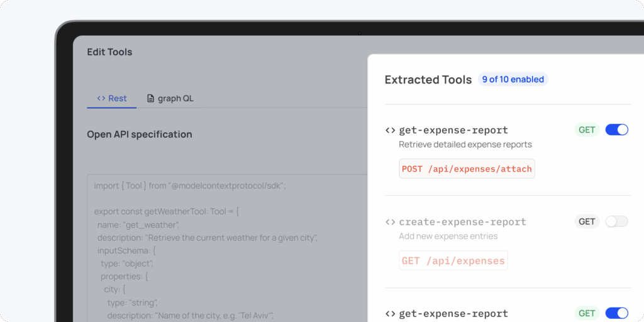Click the GET /api/expenses endpoint chip
644x322 pixels.
(x=453, y=260)
